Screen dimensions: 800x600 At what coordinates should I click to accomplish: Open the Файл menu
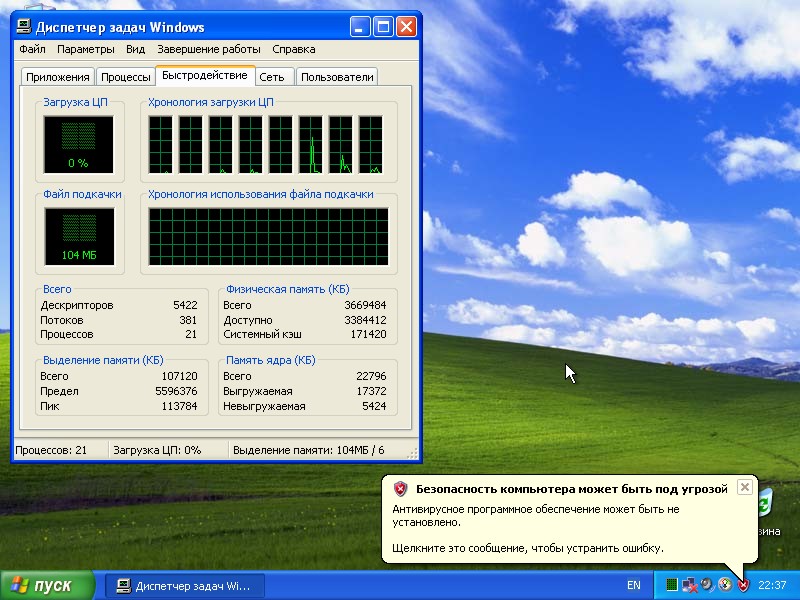[32, 49]
